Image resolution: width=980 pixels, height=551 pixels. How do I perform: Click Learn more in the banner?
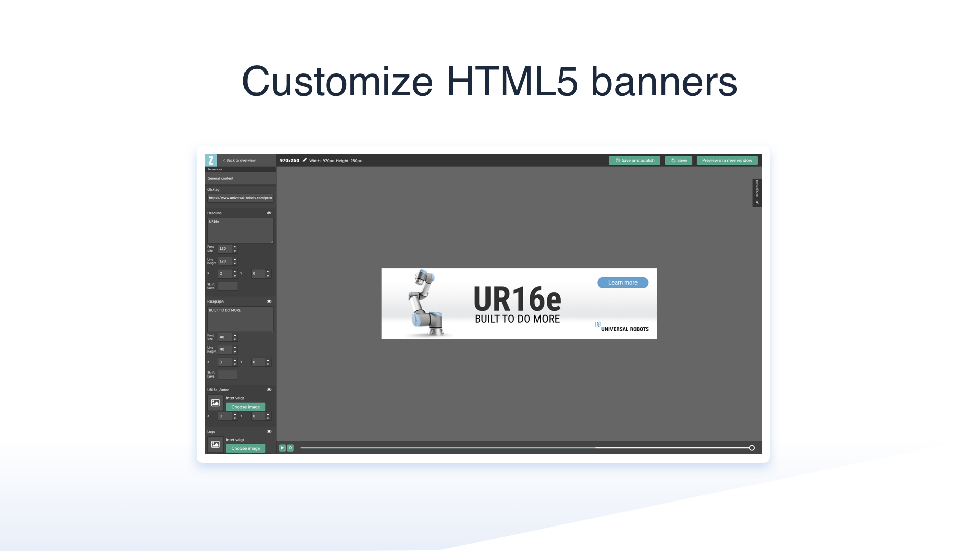[623, 283]
